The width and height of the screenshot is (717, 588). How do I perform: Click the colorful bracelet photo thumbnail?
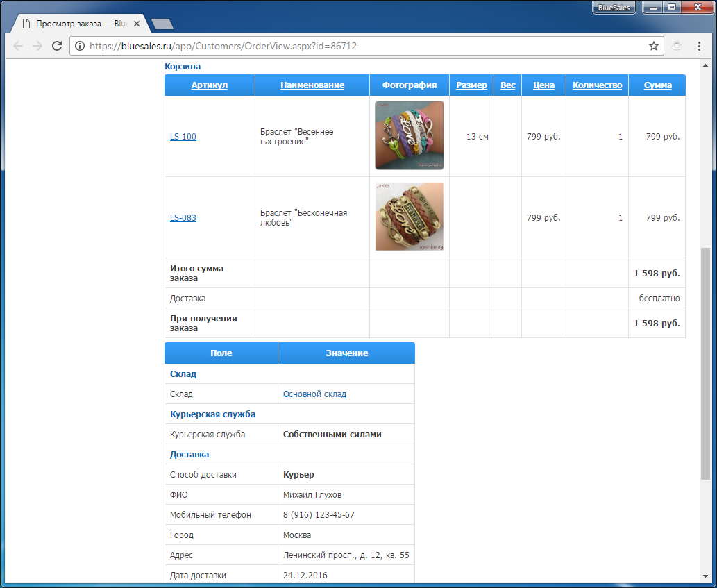(x=410, y=135)
